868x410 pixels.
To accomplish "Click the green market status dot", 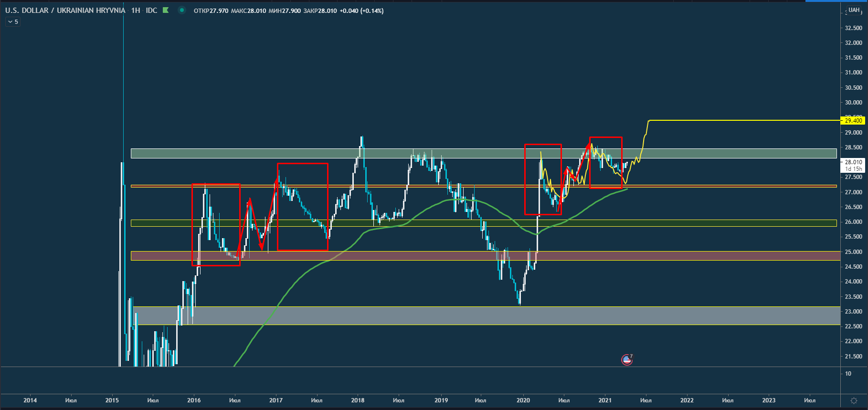I will [x=182, y=10].
